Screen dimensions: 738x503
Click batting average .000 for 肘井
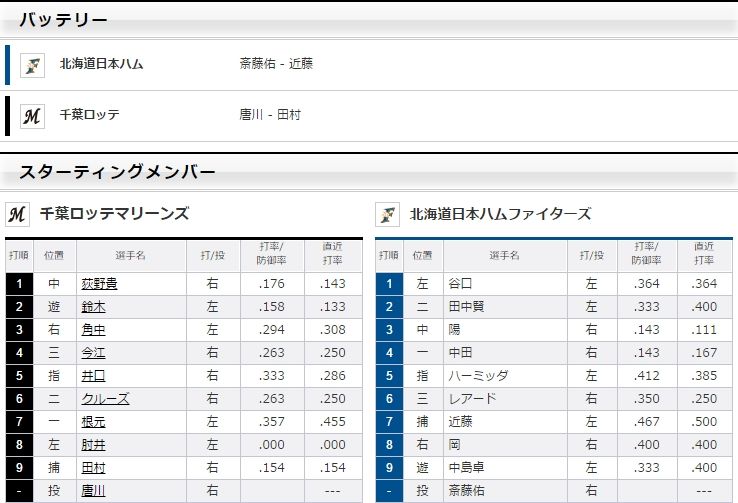(x=272, y=445)
